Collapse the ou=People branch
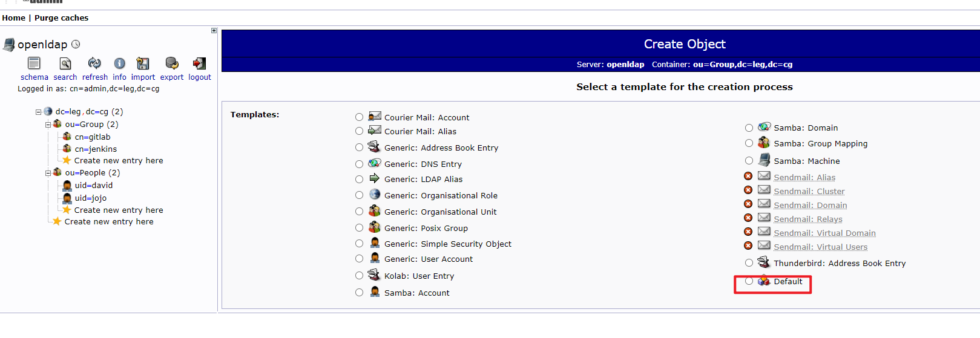980x338 pixels. [48, 173]
